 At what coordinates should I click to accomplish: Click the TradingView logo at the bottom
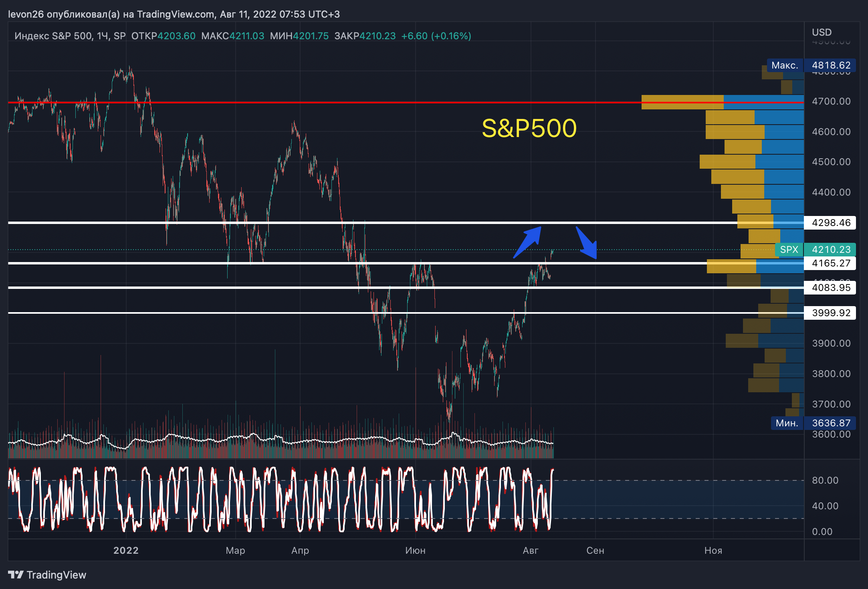47,575
